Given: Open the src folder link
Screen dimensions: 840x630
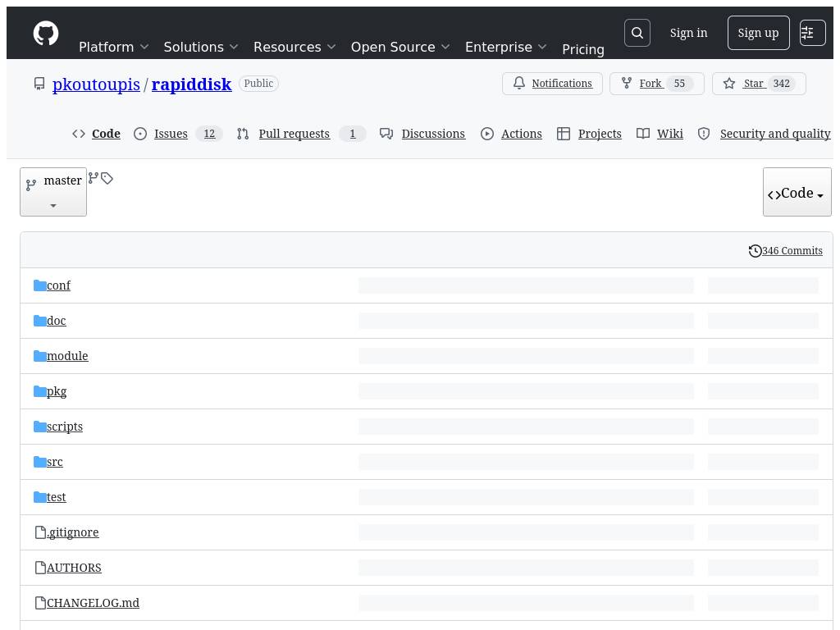Looking at the screenshot, I should (x=55, y=462).
